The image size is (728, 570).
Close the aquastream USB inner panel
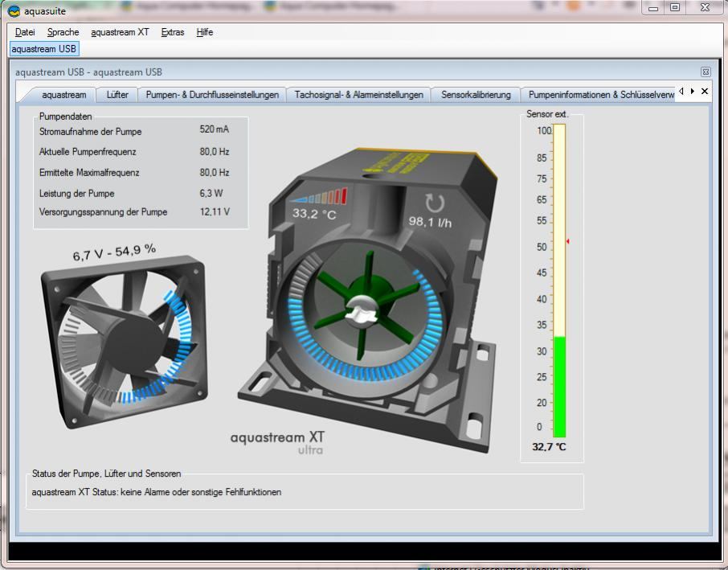pos(706,72)
